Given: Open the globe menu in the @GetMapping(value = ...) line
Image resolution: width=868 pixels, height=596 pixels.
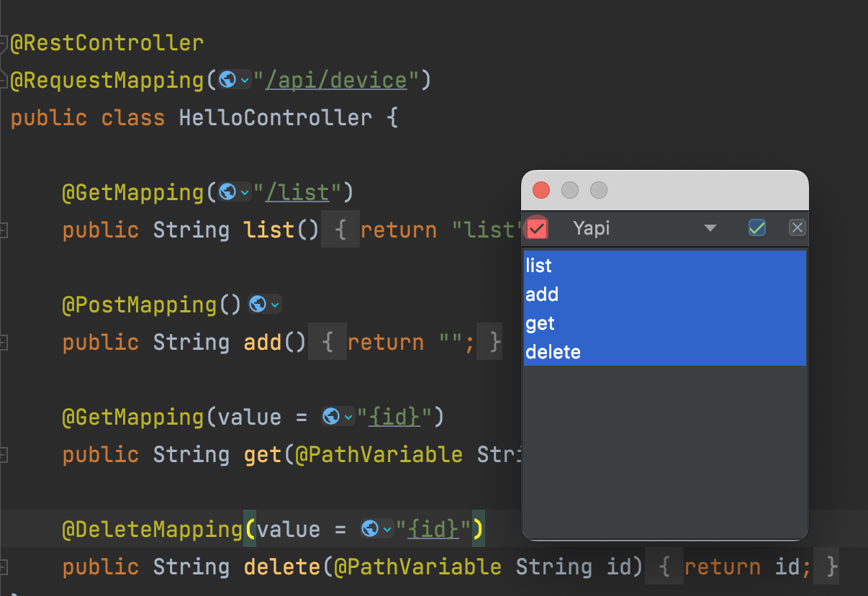Looking at the screenshot, I should pyautogui.click(x=338, y=417).
